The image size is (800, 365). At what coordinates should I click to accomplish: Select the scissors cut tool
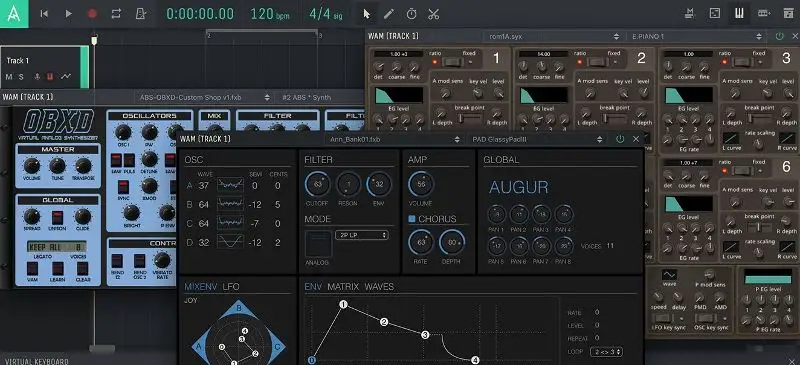434,14
